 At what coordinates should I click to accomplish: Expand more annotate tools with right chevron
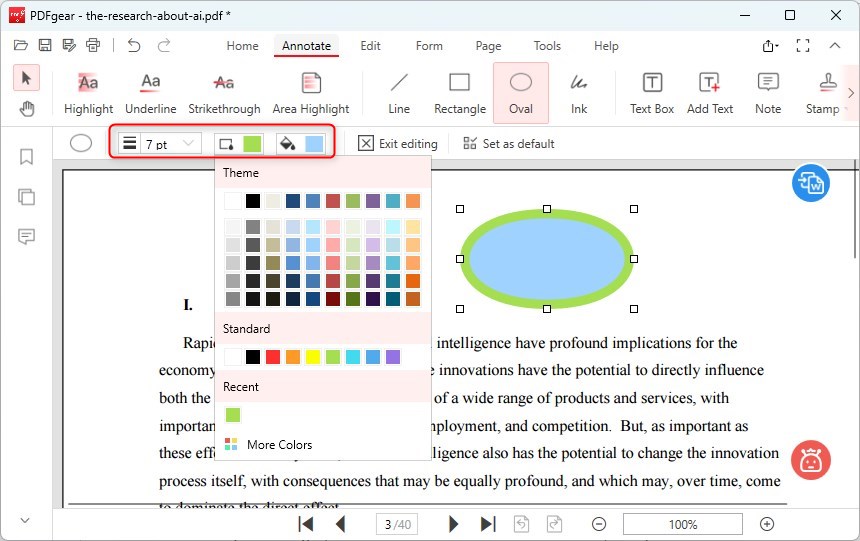point(851,93)
